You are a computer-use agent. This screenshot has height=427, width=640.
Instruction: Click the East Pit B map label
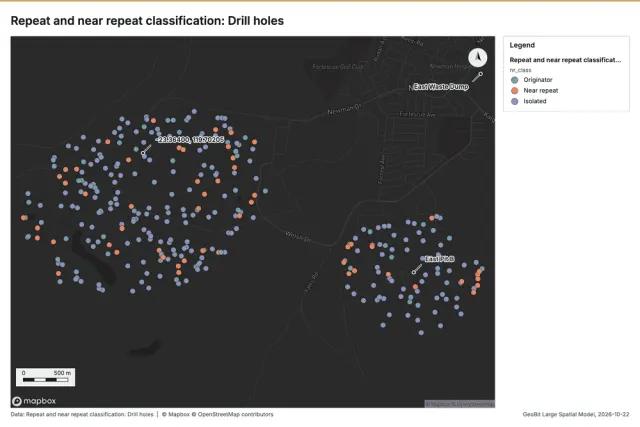pyautogui.click(x=440, y=259)
